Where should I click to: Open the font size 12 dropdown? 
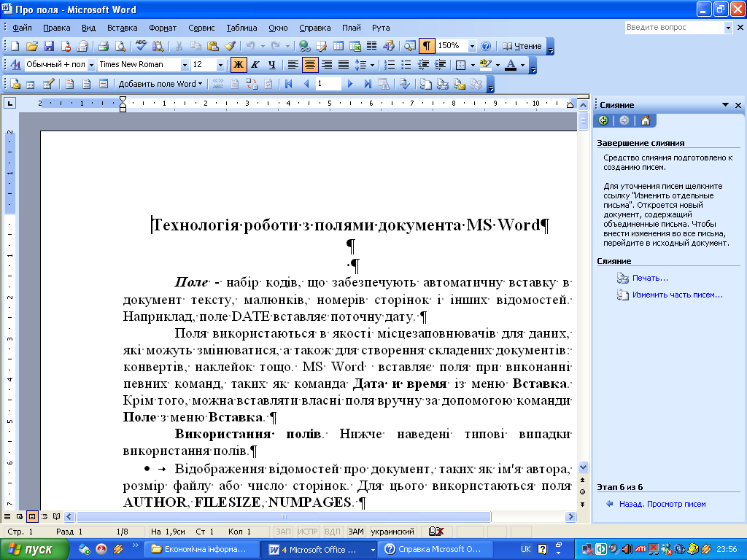[x=220, y=64]
